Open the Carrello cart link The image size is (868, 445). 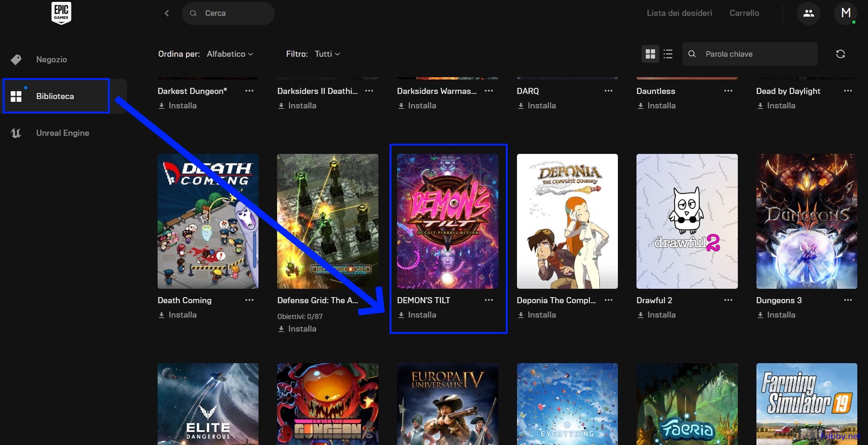(744, 13)
